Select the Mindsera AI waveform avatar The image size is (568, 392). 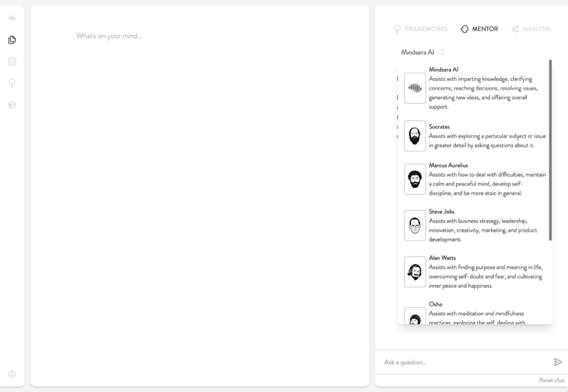tap(415, 88)
